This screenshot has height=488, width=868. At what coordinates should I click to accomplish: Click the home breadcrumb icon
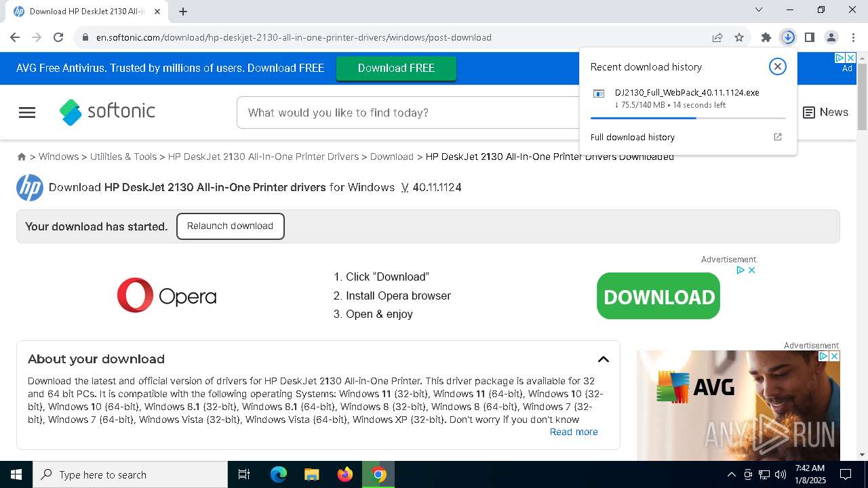(x=22, y=157)
